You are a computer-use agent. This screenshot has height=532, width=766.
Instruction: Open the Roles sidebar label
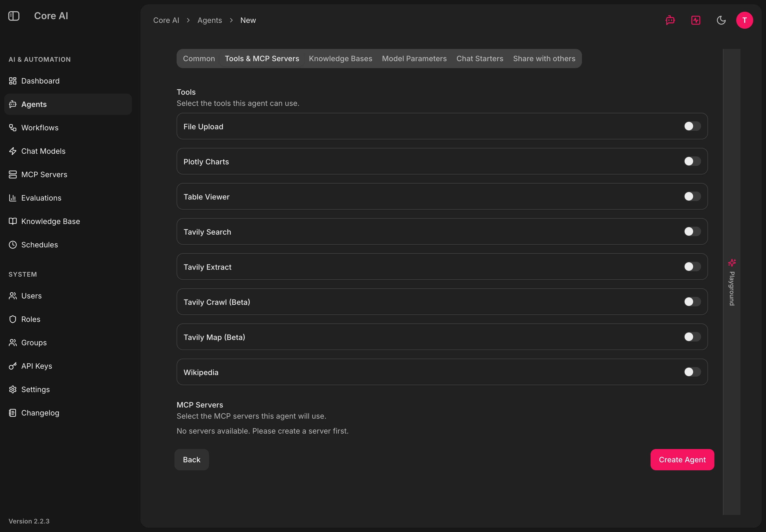31,319
